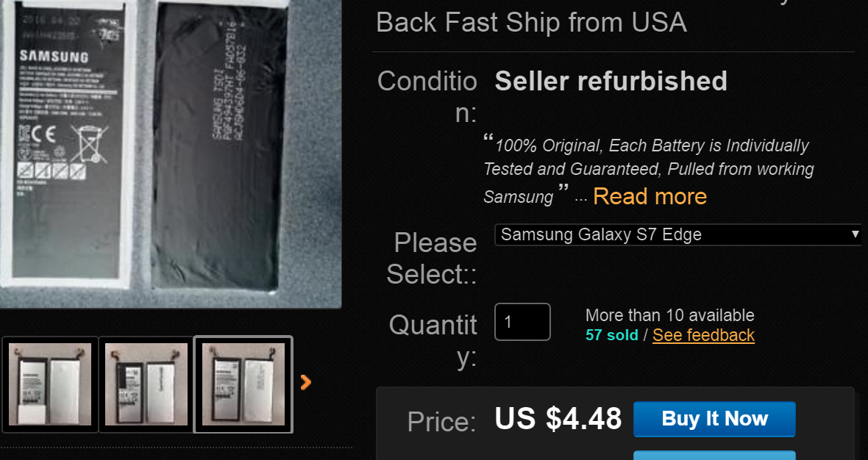Show the second battery thumbnail image

[x=146, y=384]
